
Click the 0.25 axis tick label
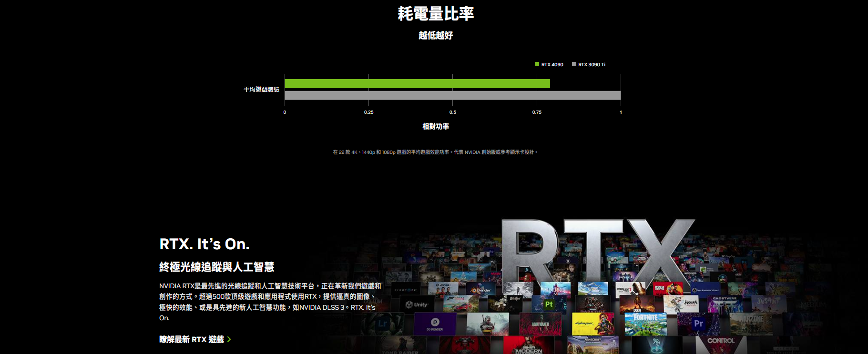pyautogui.click(x=368, y=112)
